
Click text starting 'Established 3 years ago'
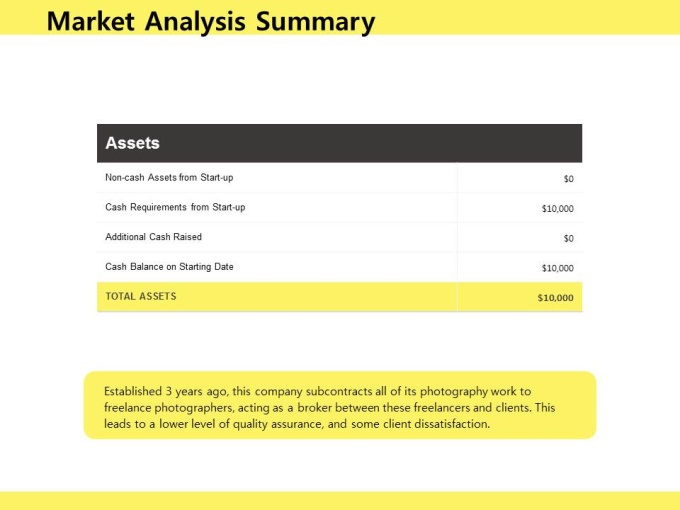pos(317,391)
